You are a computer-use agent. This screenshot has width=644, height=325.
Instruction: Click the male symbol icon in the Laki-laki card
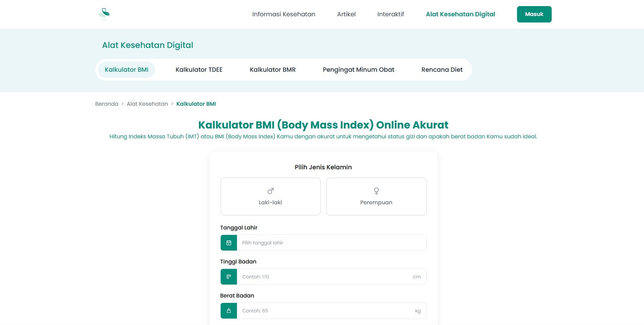click(x=271, y=191)
